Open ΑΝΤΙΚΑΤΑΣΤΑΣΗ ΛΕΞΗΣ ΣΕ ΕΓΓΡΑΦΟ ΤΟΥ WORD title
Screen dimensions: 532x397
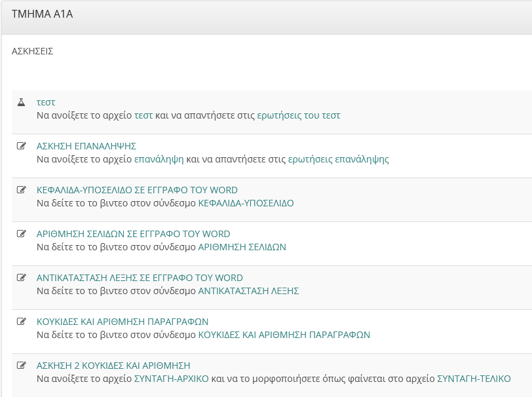140,278
